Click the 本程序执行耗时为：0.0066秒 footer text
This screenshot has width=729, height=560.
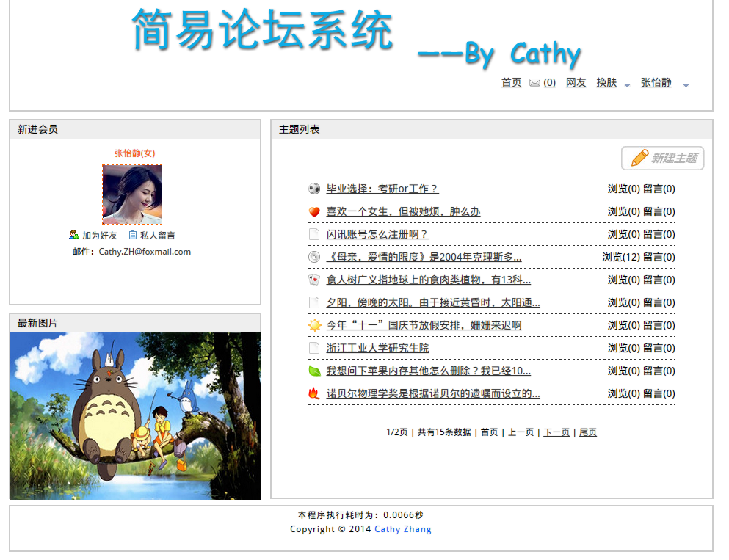click(x=360, y=515)
